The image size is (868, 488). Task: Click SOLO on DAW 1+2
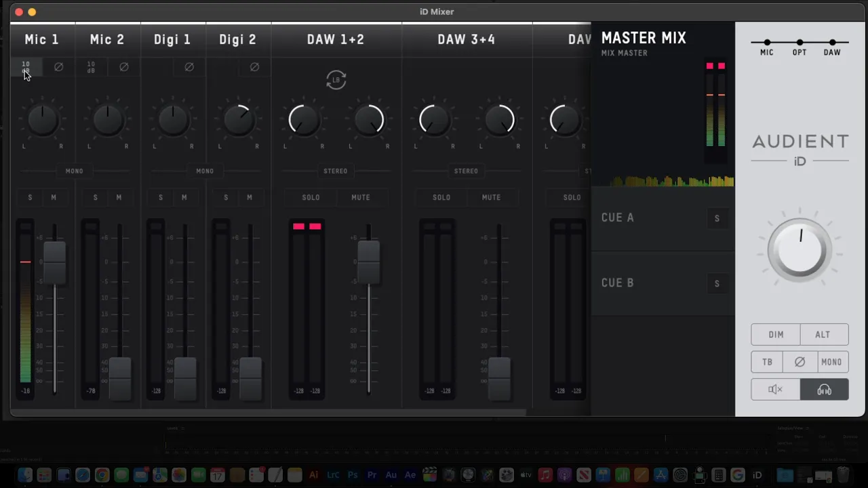tap(311, 197)
